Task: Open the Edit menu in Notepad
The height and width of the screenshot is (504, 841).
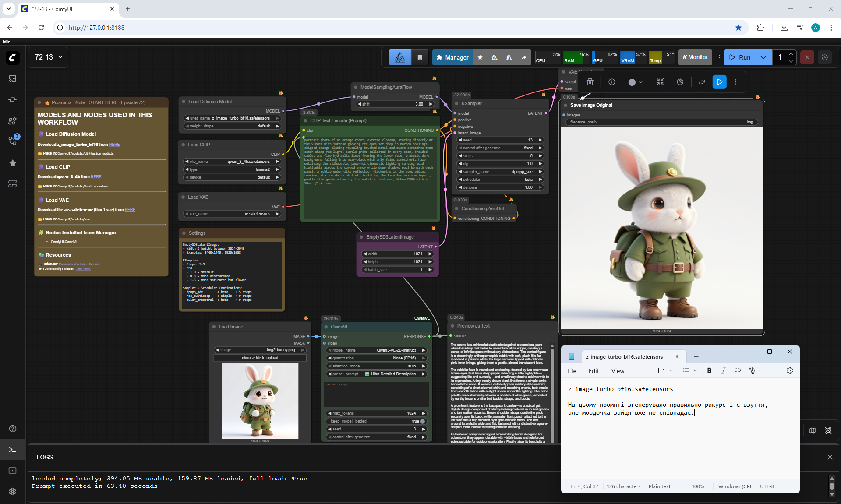Action: [x=594, y=371]
